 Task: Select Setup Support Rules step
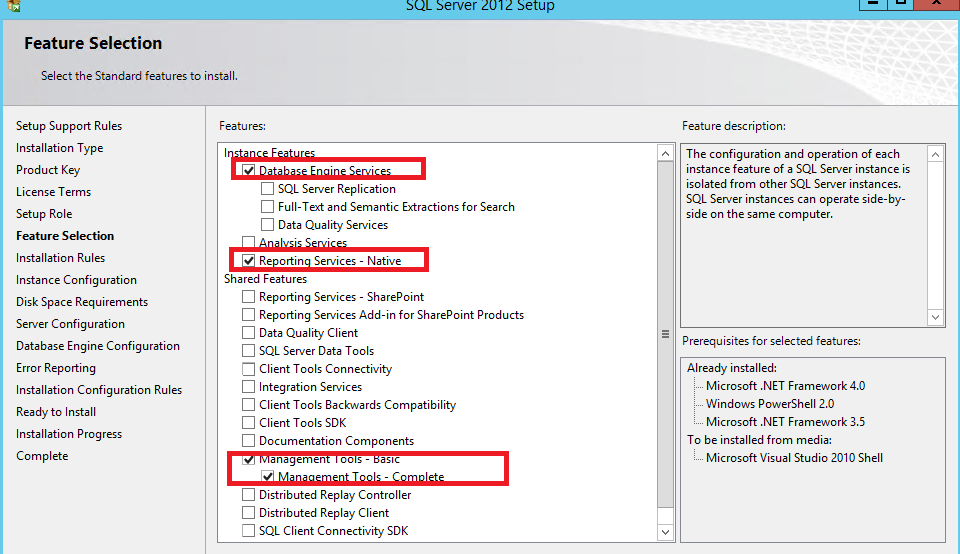click(69, 126)
